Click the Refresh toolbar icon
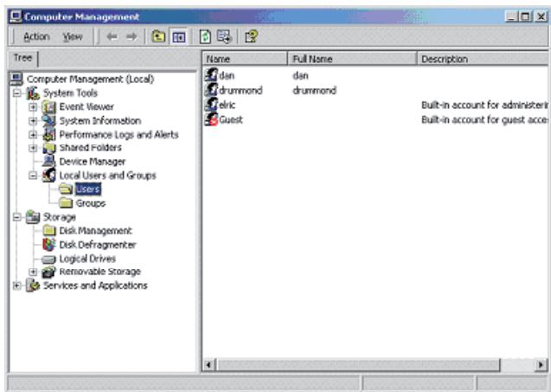This screenshot has width=551, height=392. click(x=205, y=36)
